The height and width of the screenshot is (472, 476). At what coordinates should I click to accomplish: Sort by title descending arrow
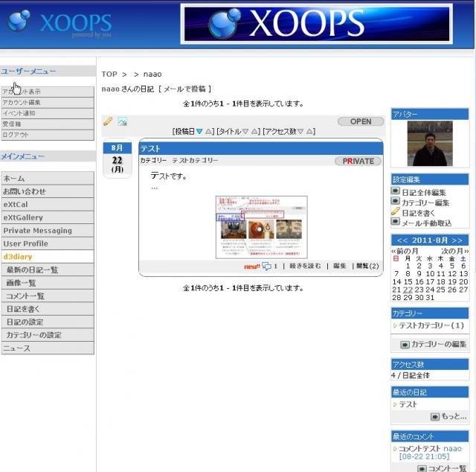[245, 131]
